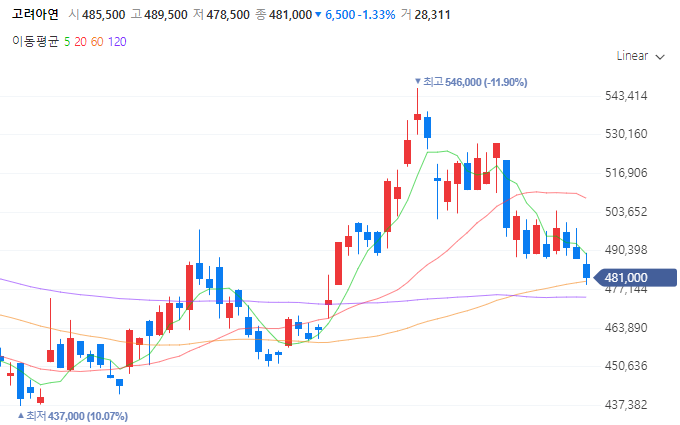Click the 503,652 axis label
The height and width of the screenshot is (425, 680).
click(x=626, y=212)
